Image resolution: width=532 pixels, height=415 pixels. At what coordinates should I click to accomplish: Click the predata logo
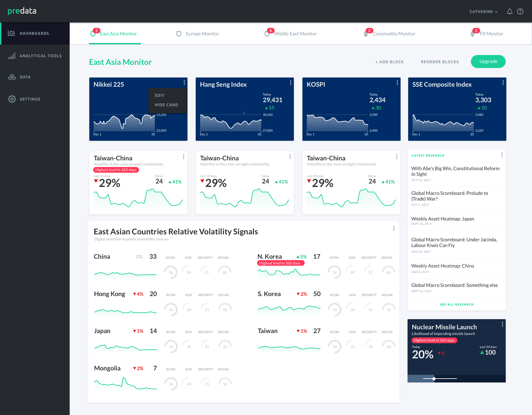point(22,11)
